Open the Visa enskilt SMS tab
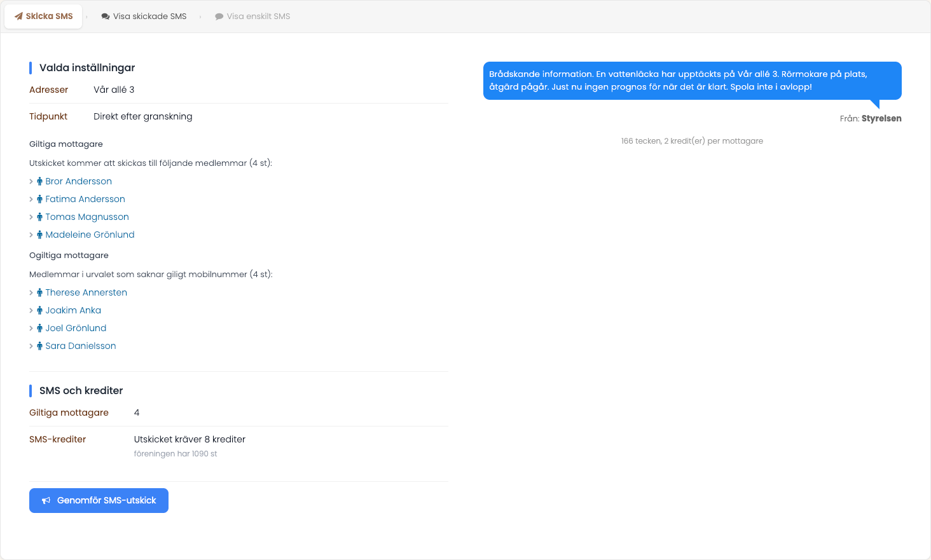Image resolution: width=931 pixels, height=560 pixels. (x=252, y=17)
